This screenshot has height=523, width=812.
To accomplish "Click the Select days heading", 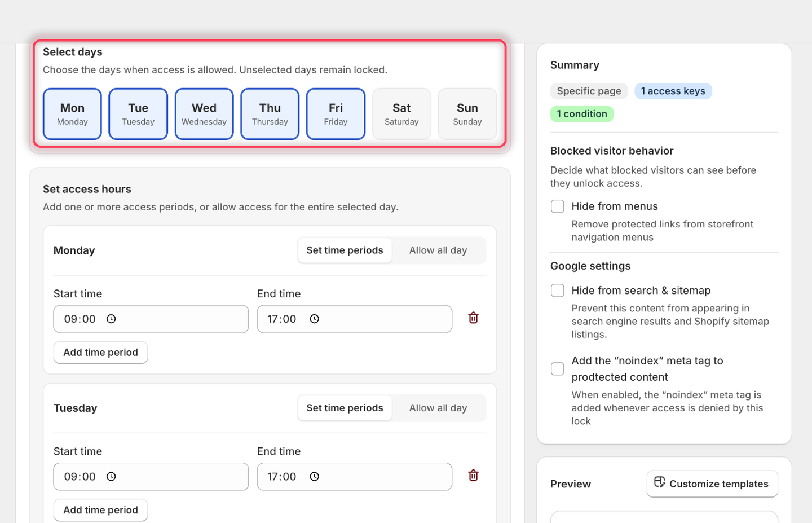I will click(73, 52).
